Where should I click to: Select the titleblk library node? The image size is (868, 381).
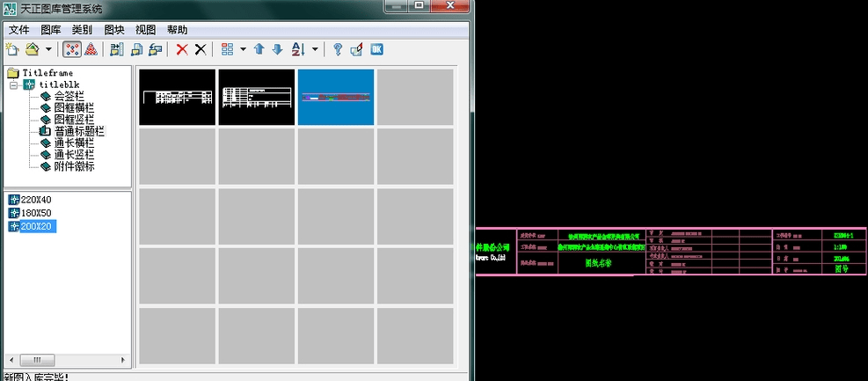pyautogui.click(x=59, y=84)
